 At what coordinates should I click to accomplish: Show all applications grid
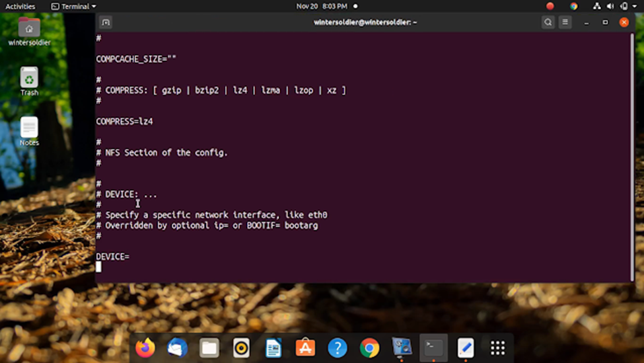pos(497,347)
